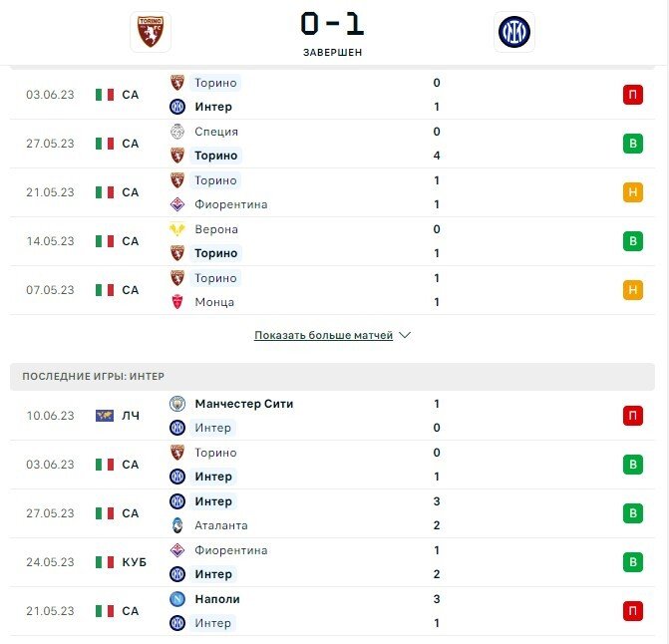Select the Манчестер Сити team name

click(x=244, y=404)
